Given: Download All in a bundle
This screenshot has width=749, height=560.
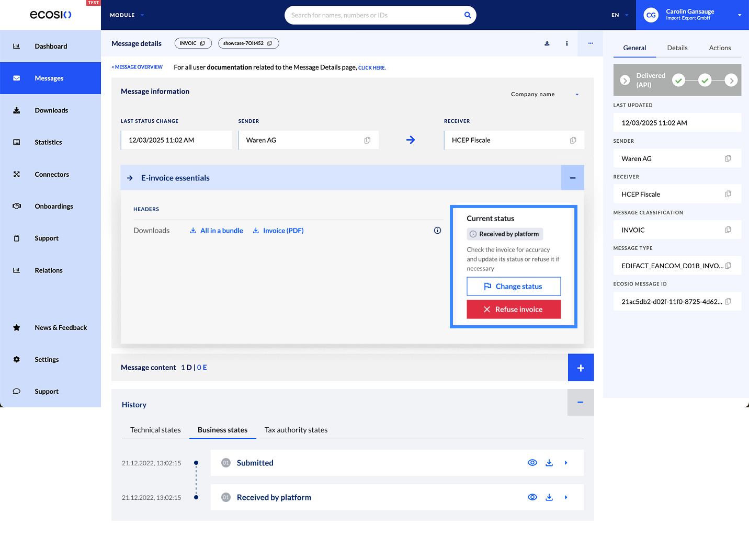Looking at the screenshot, I should tap(217, 231).
